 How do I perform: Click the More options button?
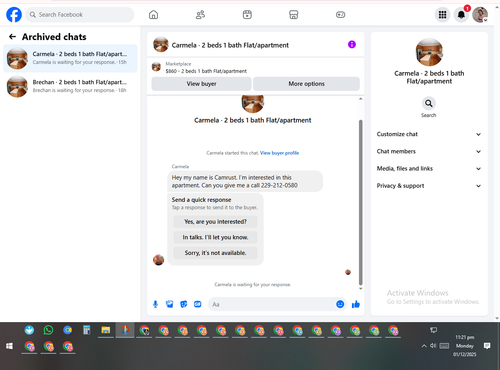pyautogui.click(x=306, y=84)
